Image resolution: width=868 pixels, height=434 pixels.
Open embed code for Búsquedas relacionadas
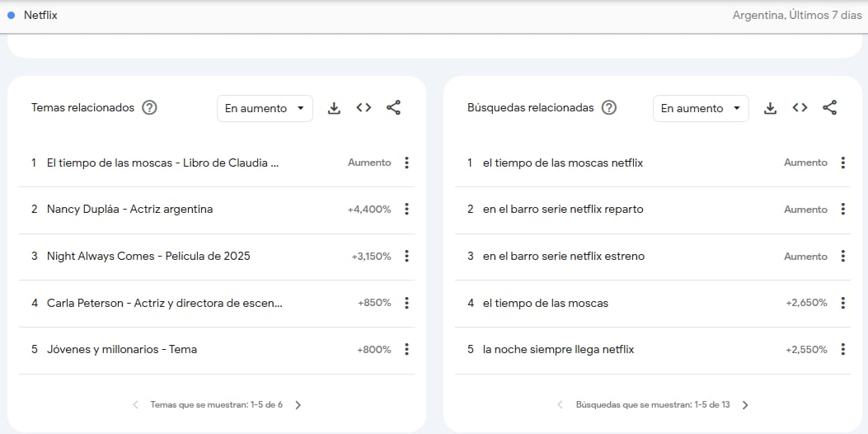(800, 108)
